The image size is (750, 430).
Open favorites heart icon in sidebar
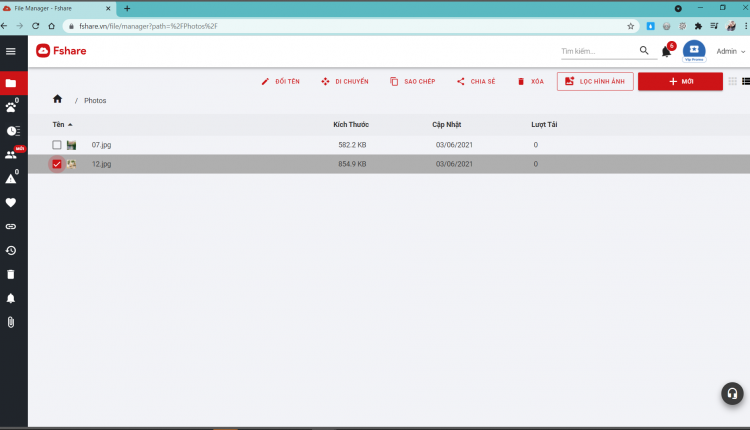11,202
